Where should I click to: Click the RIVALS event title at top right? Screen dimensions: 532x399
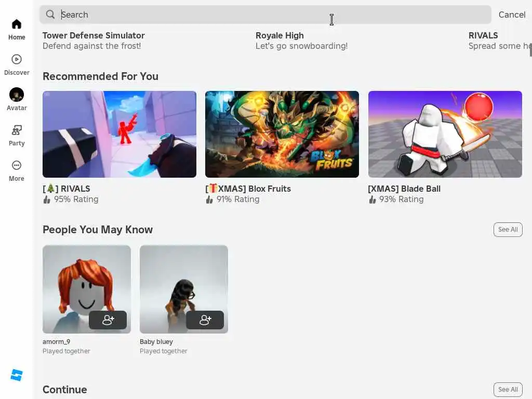483,35
